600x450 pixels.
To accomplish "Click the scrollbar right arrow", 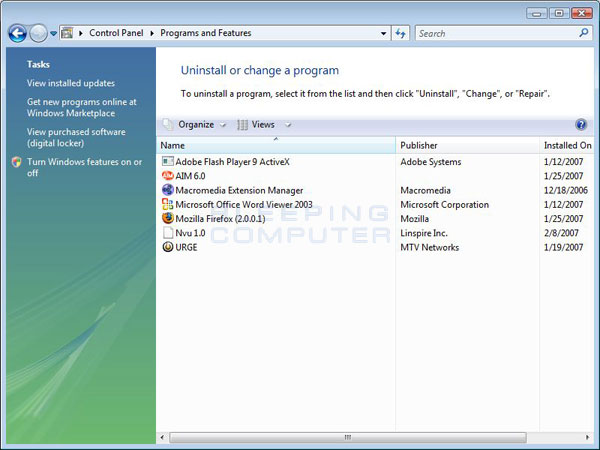I will [x=588, y=437].
